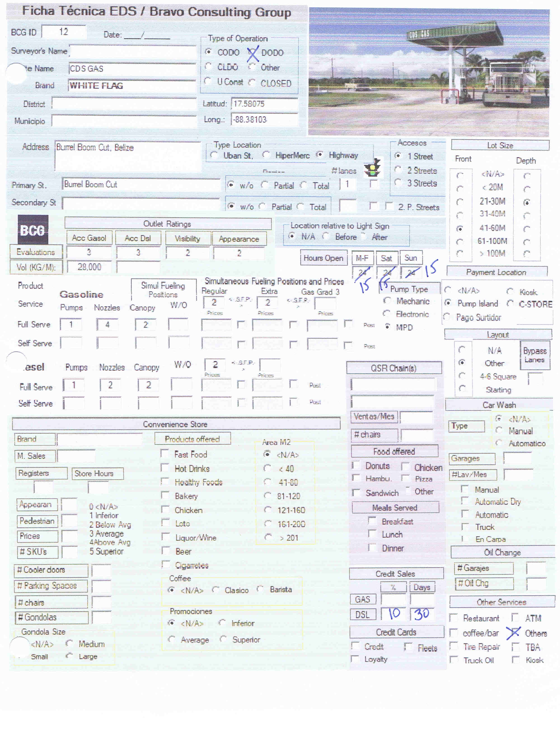Select the CLOSED operation option

pyautogui.click(x=252, y=83)
